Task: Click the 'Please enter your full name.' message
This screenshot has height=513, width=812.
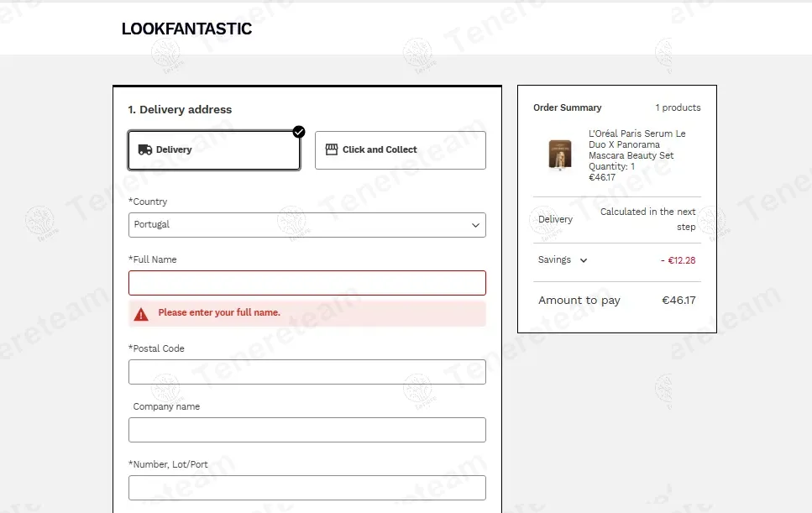Action: (219, 312)
